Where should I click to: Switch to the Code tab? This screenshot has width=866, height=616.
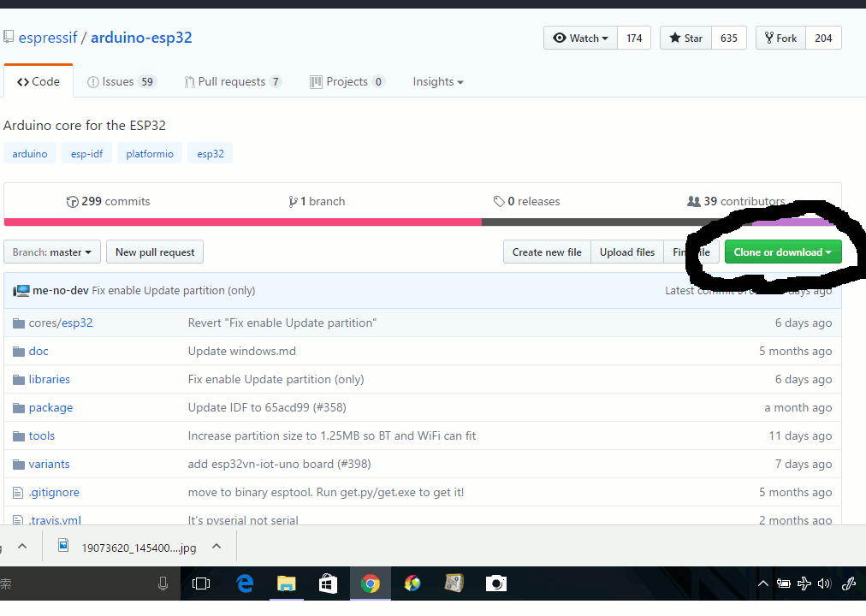click(x=39, y=81)
